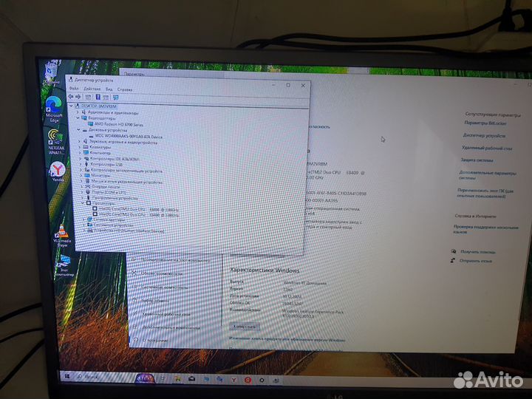Open the Yandex browser desktop icon
532x399 pixels.
[55, 172]
